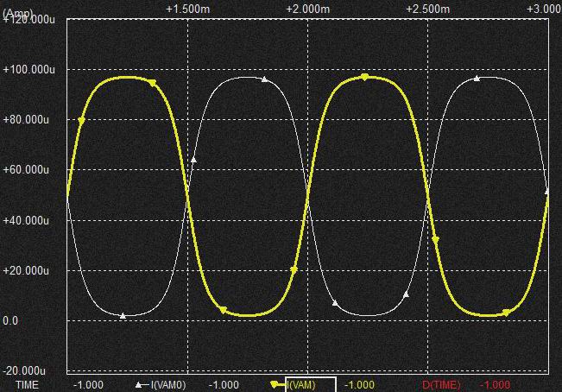The height and width of the screenshot is (392, 562).
Task: Click the 0.0 Y-axis label
Action: [x=12, y=321]
